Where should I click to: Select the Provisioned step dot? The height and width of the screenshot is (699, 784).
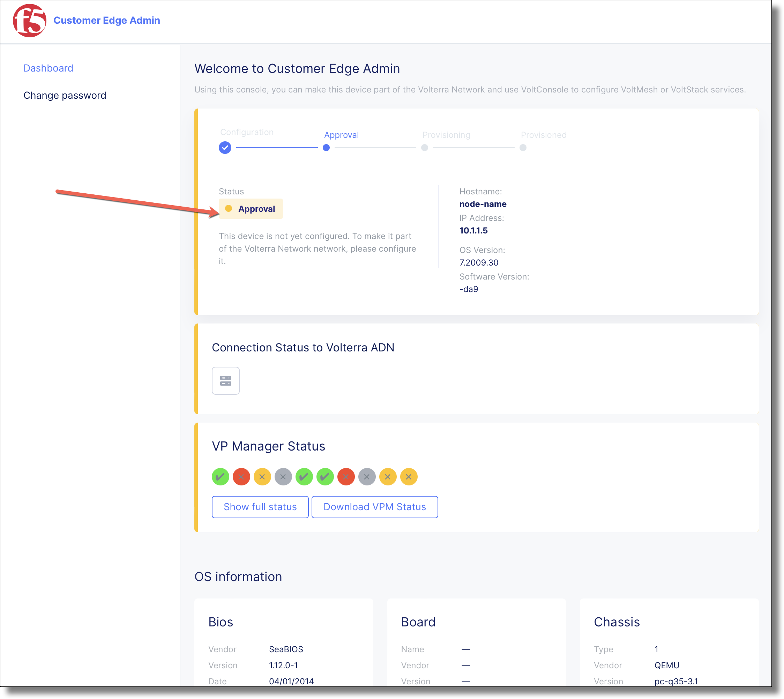523,148
